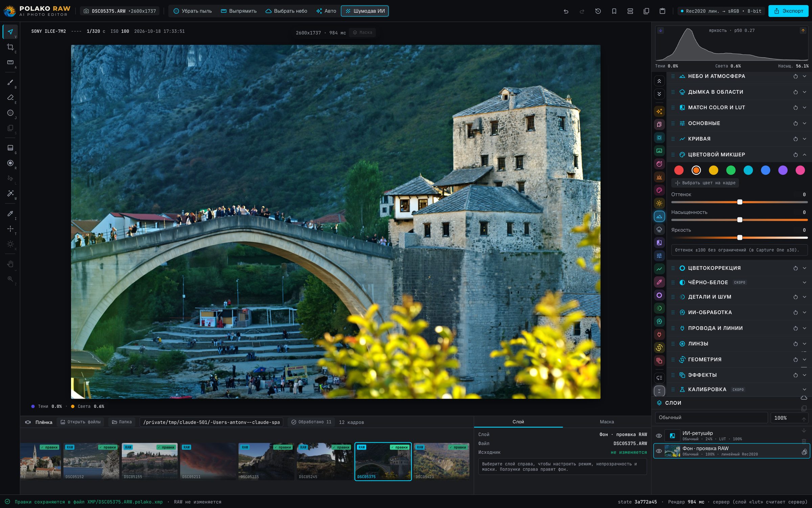812x508 pixels.
Task: Expand the ОСНОВНЫЕ panel
Action: 739,123
